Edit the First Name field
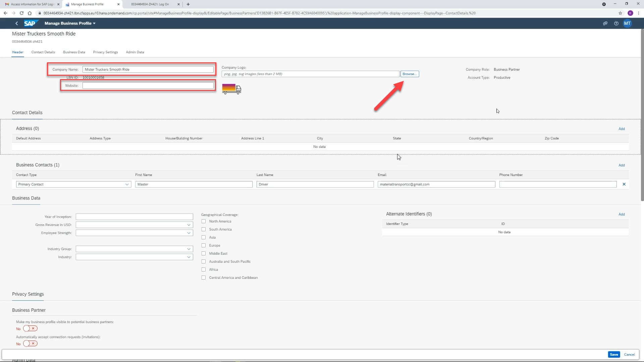This screenshot has height=362, width=644. (x=194, y=184)
